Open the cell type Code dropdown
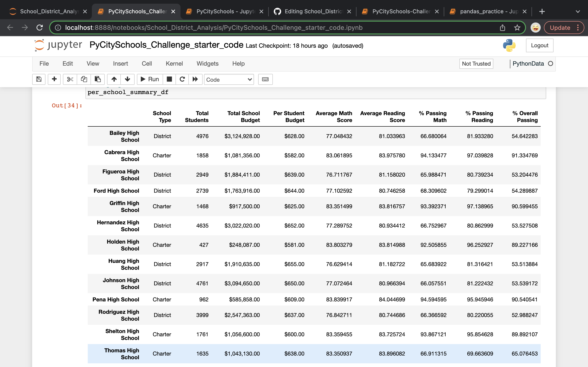 coord(229,79)
